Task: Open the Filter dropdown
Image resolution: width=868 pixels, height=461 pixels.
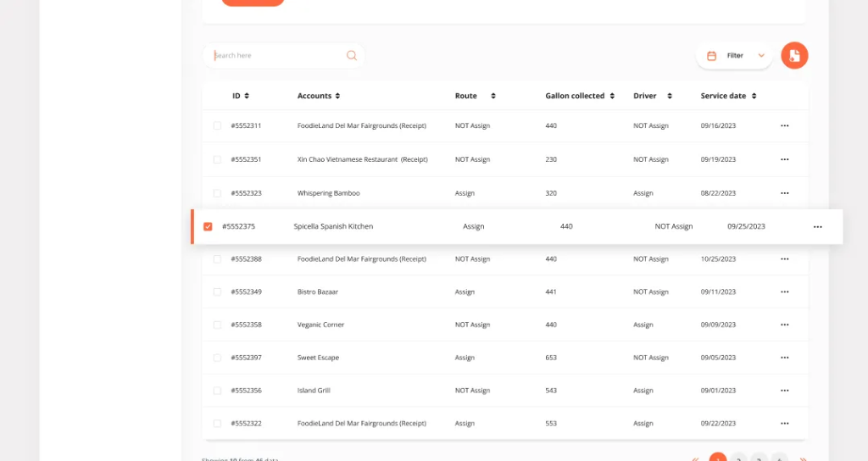Action: tap(734, 55)
